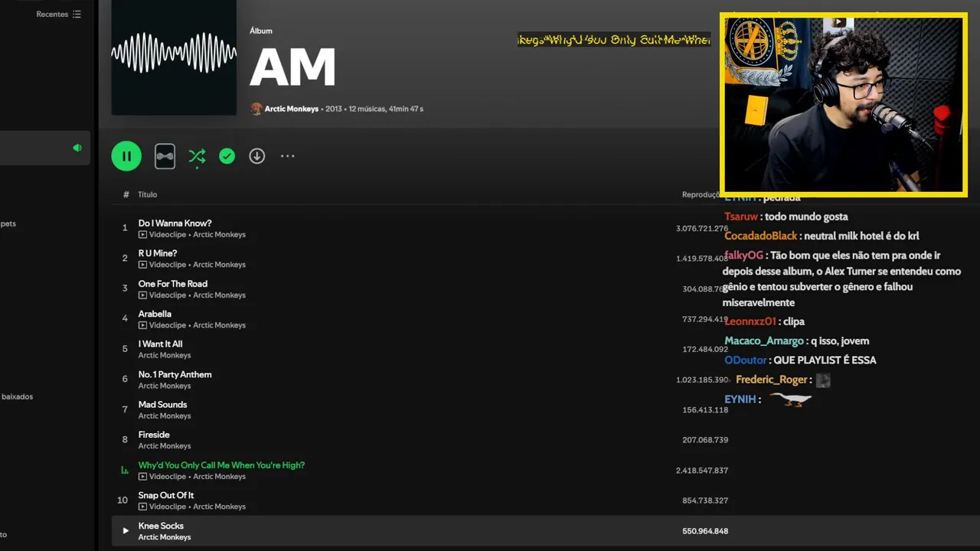Open the three-dot more options menu
980x551 pixels.
pyautogui.click(x=287, y=156)
